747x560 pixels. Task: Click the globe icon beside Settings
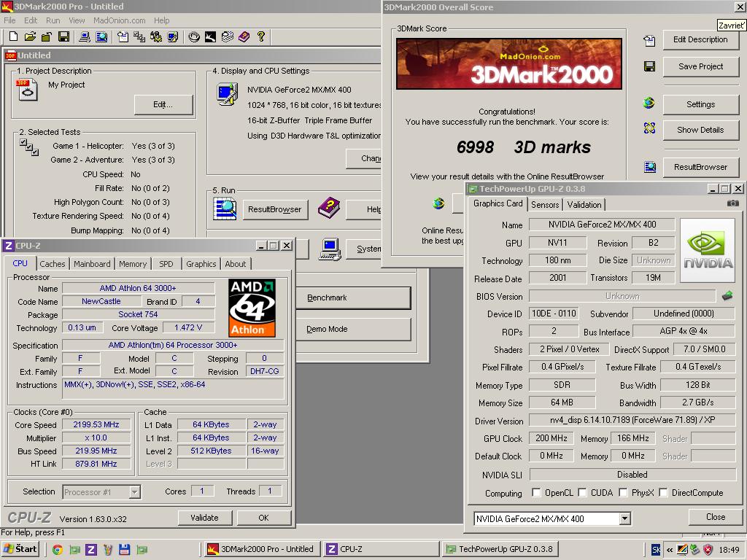649,103
